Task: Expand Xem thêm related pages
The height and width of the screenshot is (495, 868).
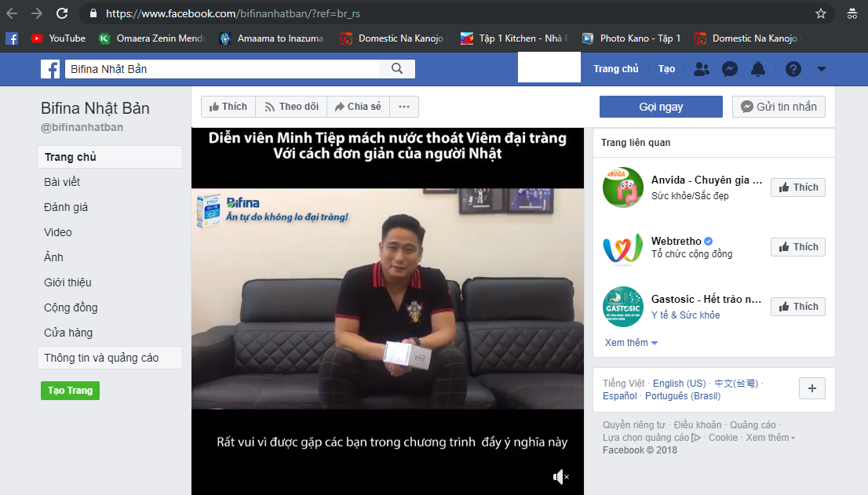Action: click(x=631, y=343)
